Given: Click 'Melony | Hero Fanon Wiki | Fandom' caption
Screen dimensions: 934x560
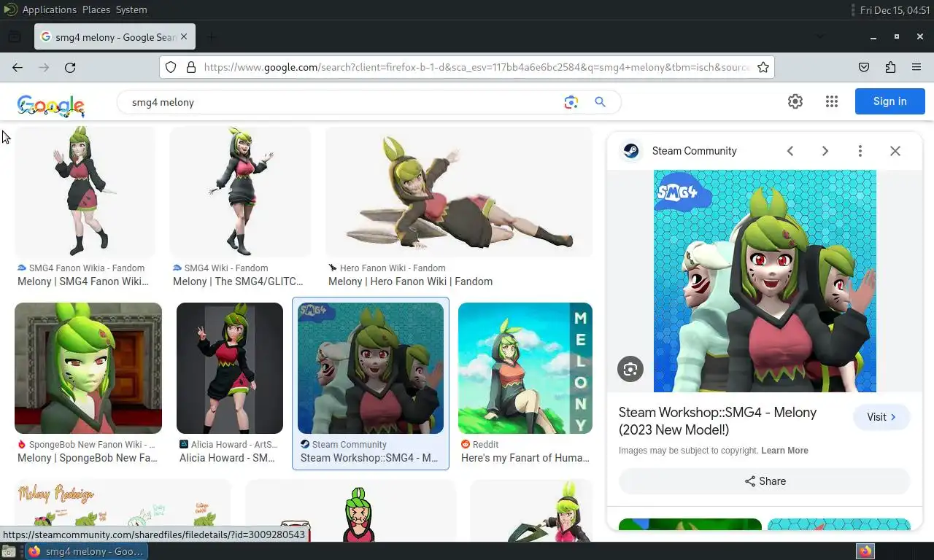Looking at the screenshot, I should click(x=410, y=281).
